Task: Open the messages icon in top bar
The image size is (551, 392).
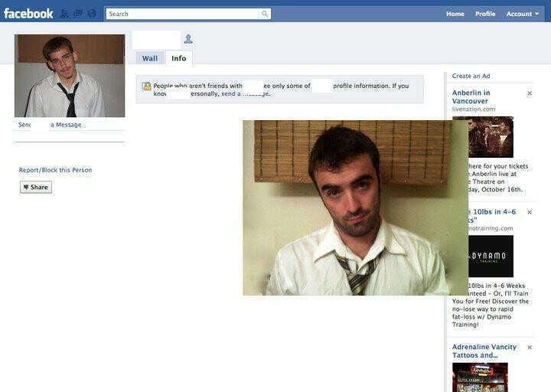Action: coord(78,14)
